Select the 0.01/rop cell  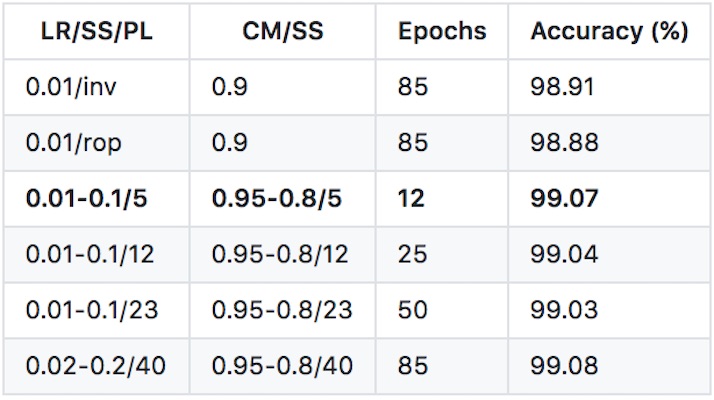tap(97, 143)
